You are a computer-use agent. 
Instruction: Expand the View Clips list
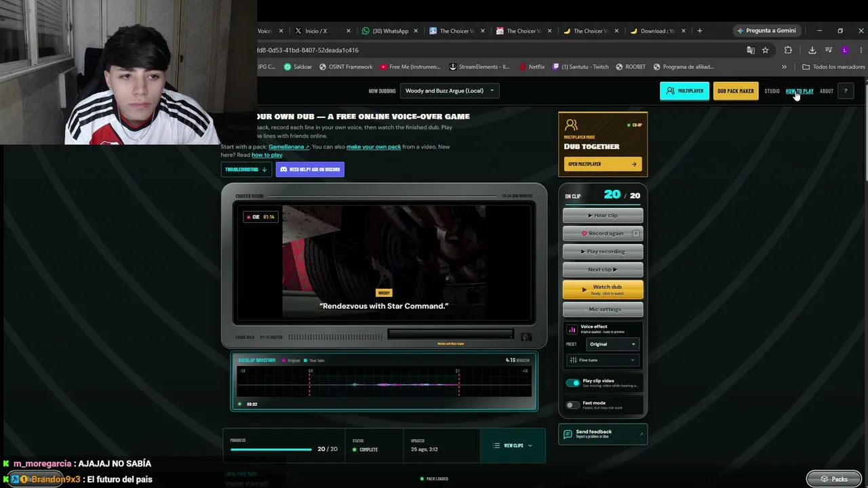coord(513,445)
